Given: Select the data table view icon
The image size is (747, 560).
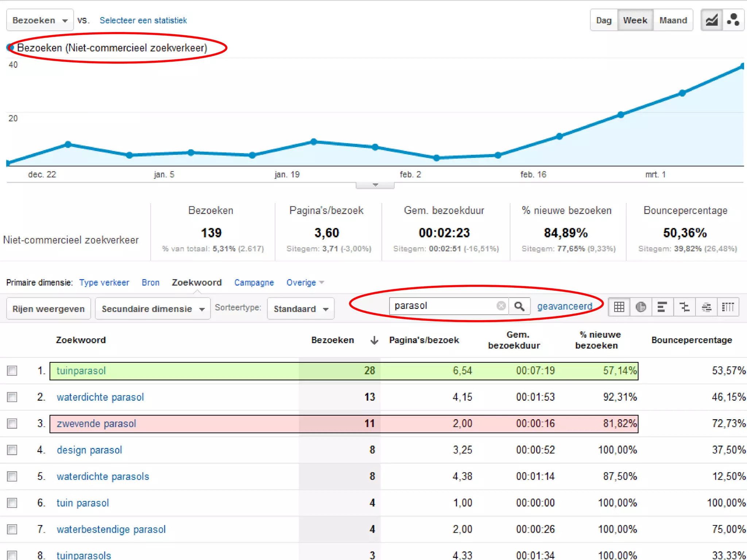Looking at the screenshot, I should coord(619,307).
